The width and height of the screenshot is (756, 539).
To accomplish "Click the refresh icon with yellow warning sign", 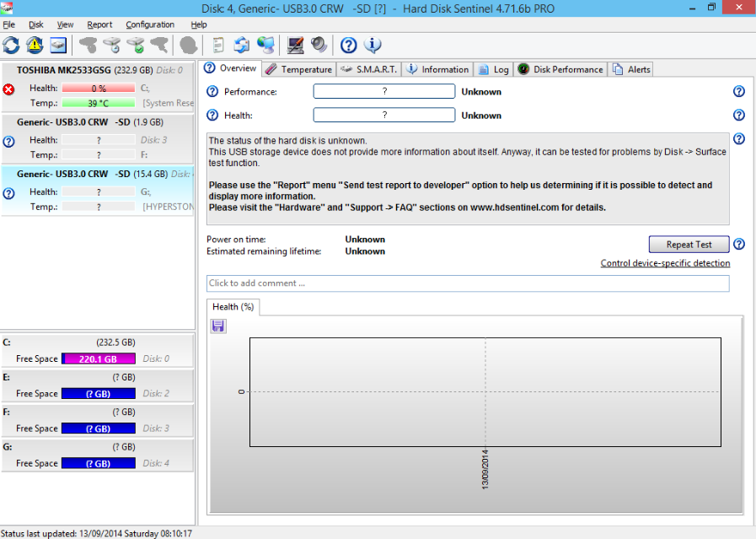I will 35,45.
